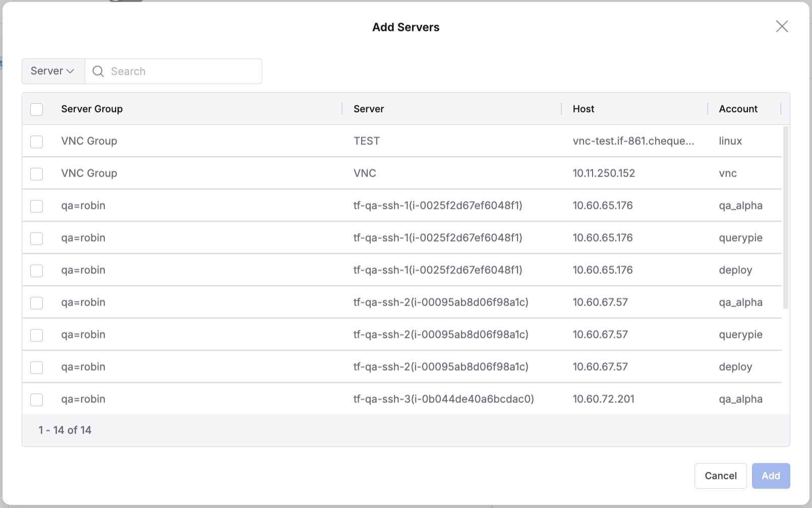Click the Server Group column header
The width and height of the screenshot is (812, 508).
tap(92, 109)
